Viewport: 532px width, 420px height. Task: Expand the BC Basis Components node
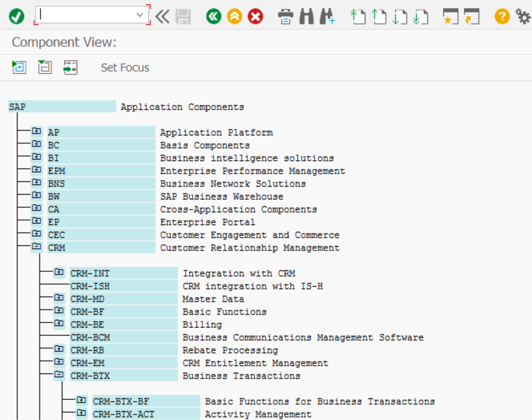click(36, 144)
